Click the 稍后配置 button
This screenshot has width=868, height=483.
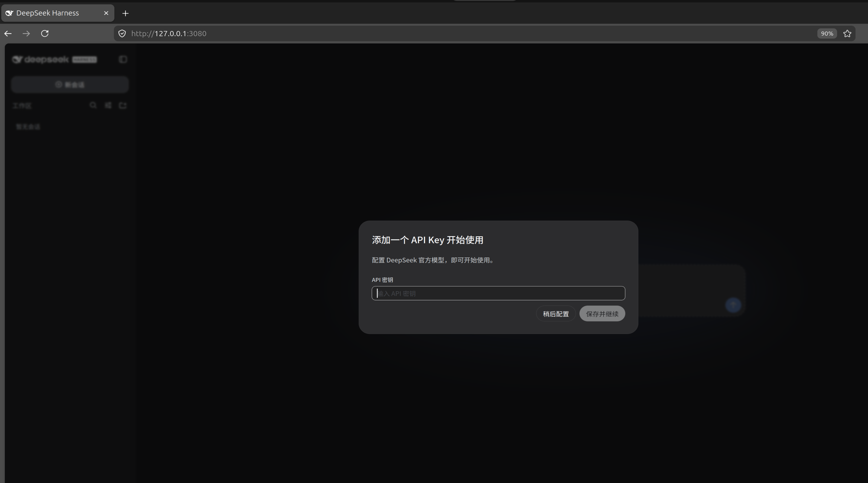pos(556,314)
